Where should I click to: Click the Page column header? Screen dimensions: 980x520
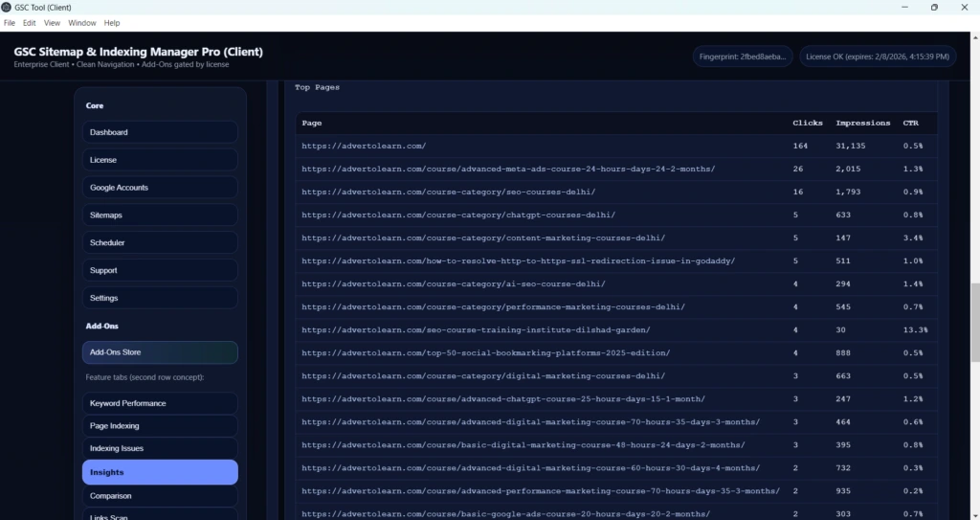coord(311,123)
